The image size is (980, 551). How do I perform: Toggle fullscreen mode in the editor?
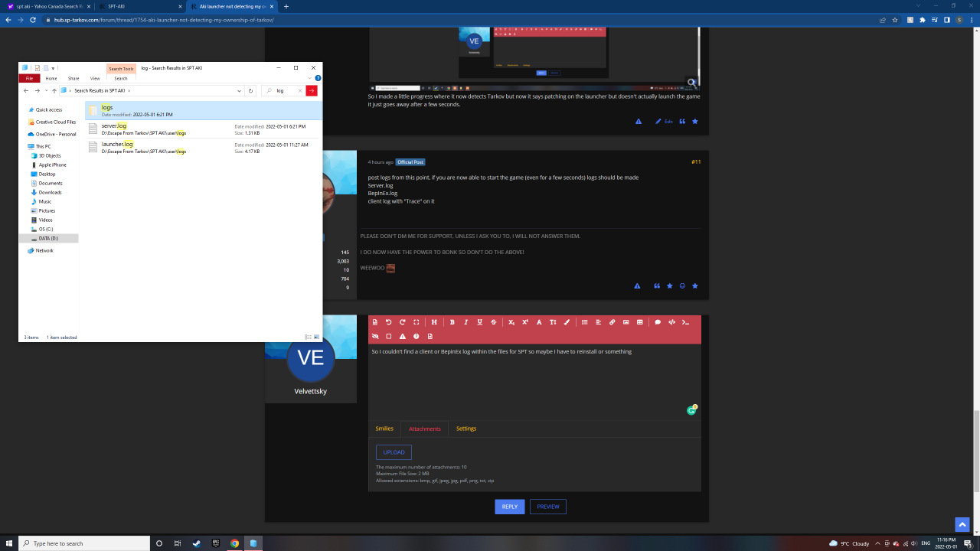416,322
